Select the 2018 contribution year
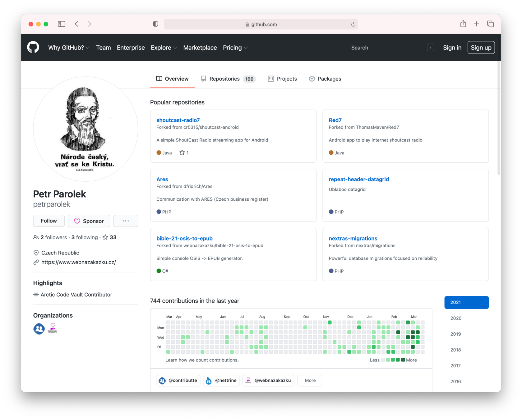522x420 pixels. click(x=456, y=350)
